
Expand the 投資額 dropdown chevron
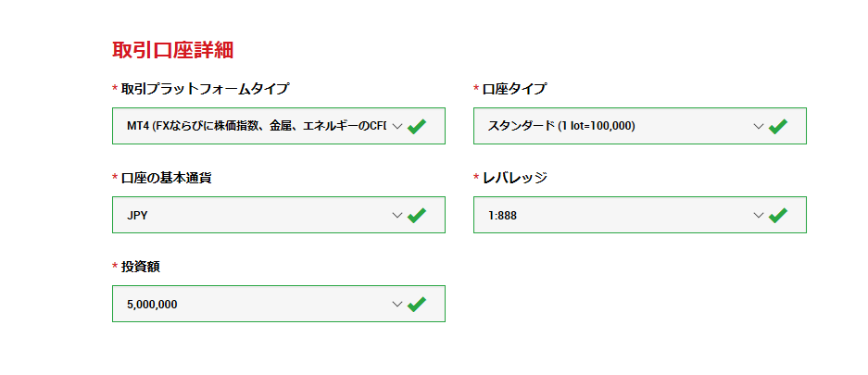tap(397, 304)
